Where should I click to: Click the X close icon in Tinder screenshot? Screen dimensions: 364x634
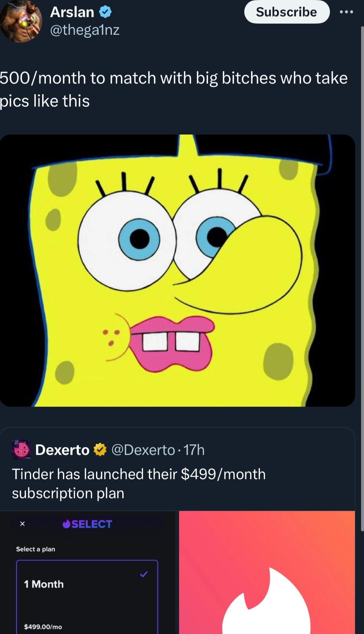coord(22,524)
